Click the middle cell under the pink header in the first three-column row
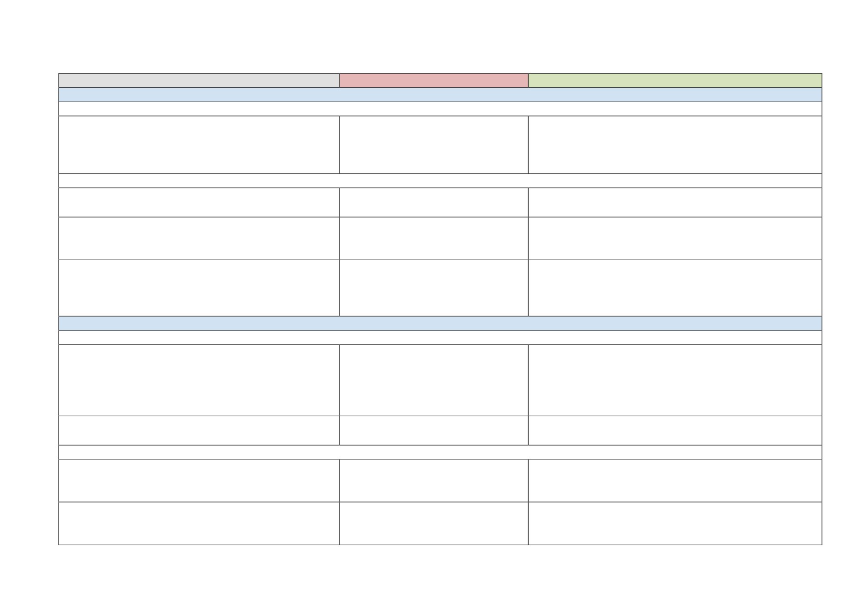868x614 pixels. point(434,145)
